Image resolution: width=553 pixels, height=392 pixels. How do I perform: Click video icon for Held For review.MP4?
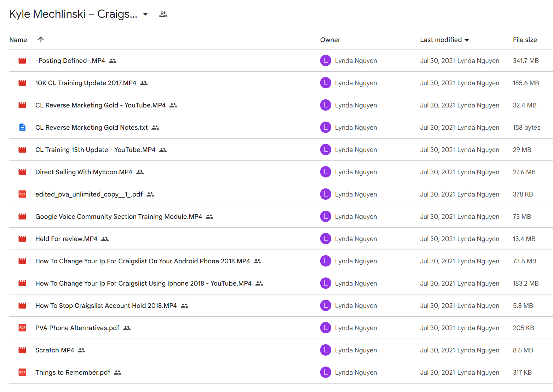click(22, 239)
